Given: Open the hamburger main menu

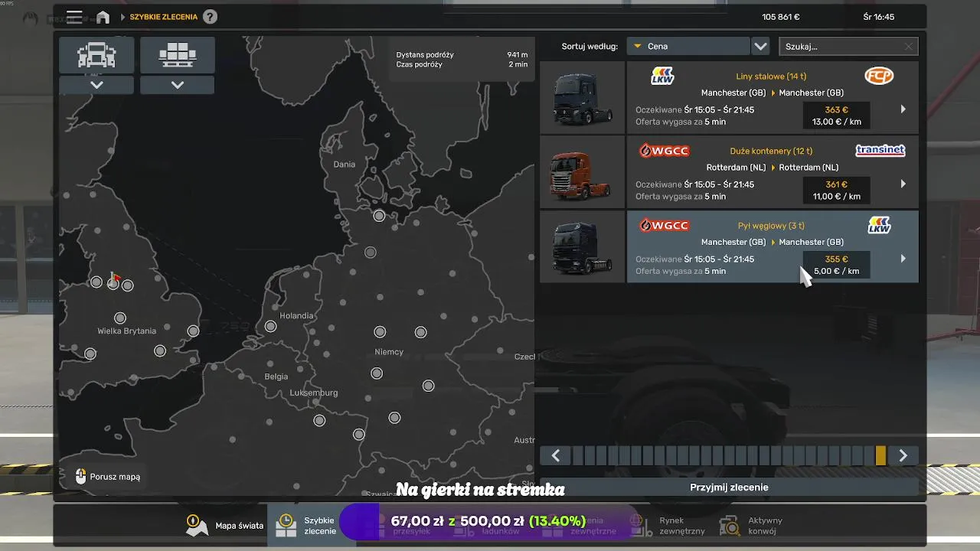Looking at the screenshot, I should tap(74, 17).
